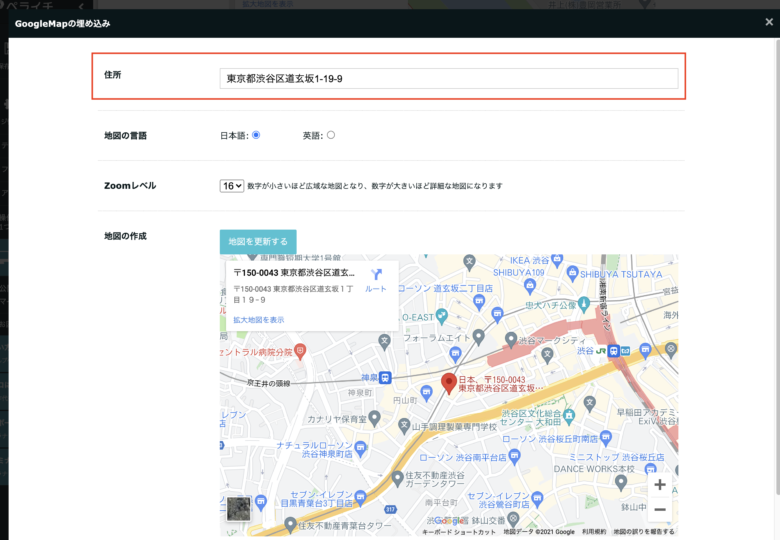Open キーボード ショートカット link on map
This screenshot has width=780, height=540.
(x=459, y=532)
